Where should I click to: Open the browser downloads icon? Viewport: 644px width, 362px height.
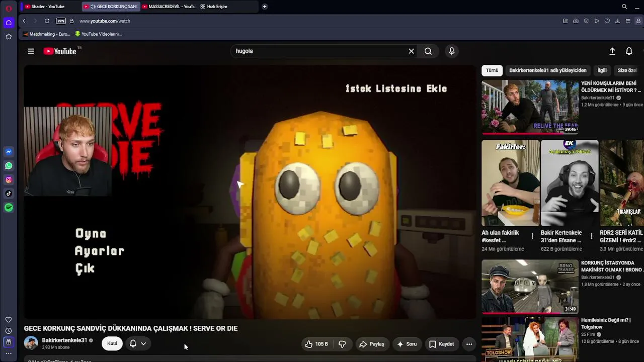[x=617, y=21]
